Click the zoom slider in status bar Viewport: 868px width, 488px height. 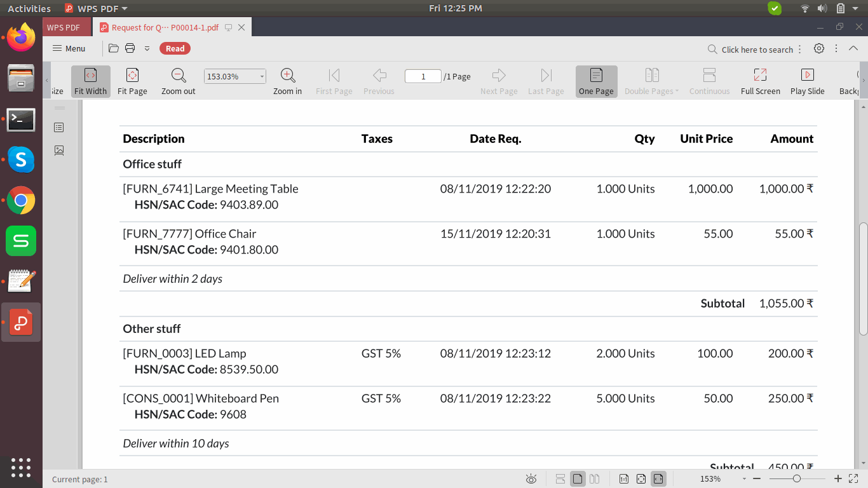[797, 478]
